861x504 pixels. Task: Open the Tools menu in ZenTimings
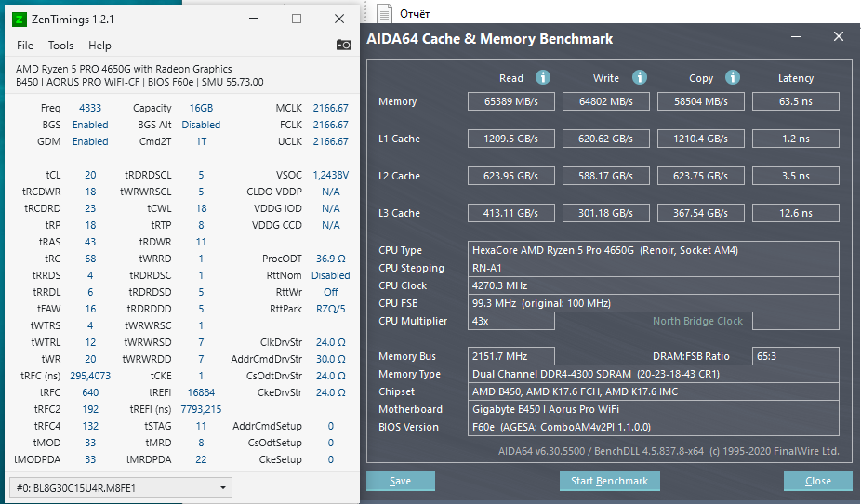[60, 46]
